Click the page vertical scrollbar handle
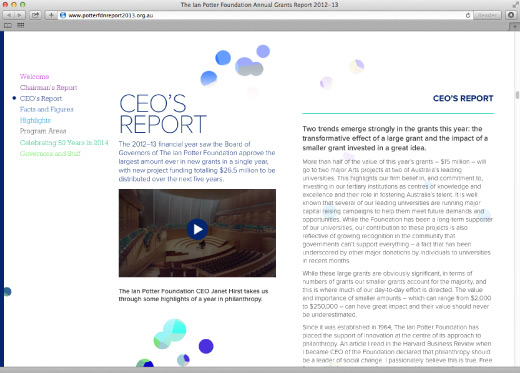Image resolution: width=520 pixels, height=373 pixels. tap(517, 95)
